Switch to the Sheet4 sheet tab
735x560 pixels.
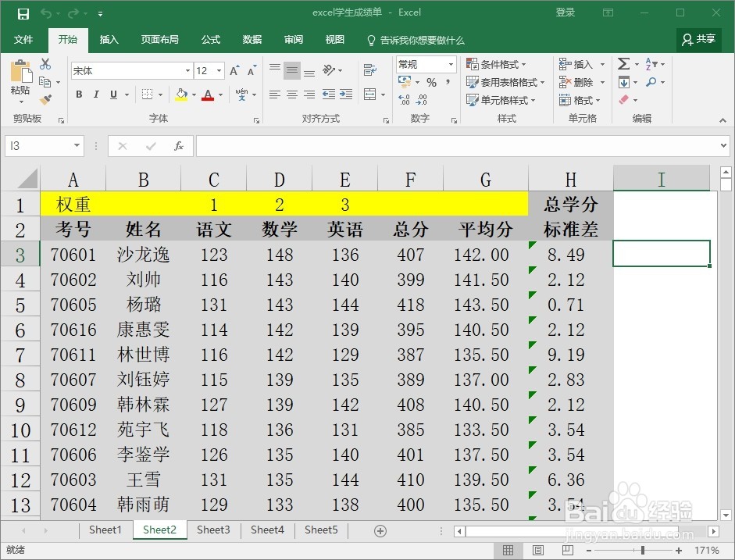(267, 530)
